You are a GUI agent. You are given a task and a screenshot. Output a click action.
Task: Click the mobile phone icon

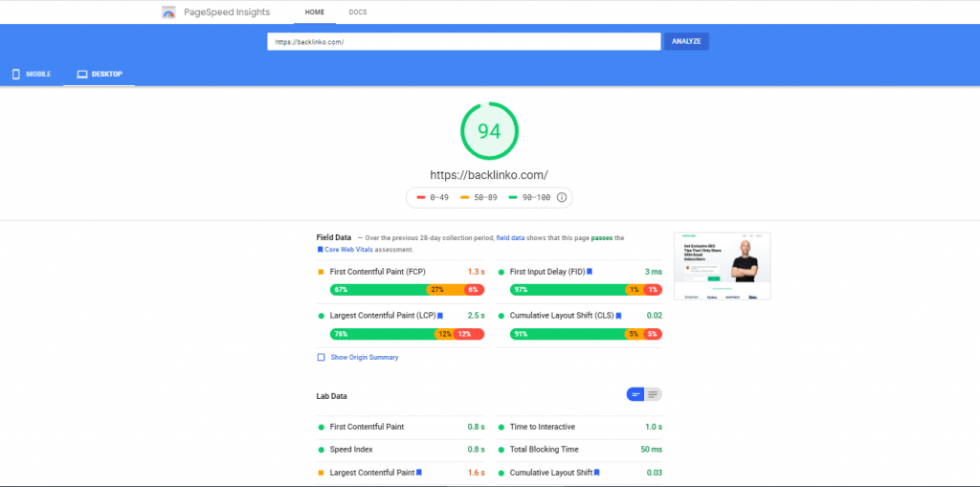16,75
